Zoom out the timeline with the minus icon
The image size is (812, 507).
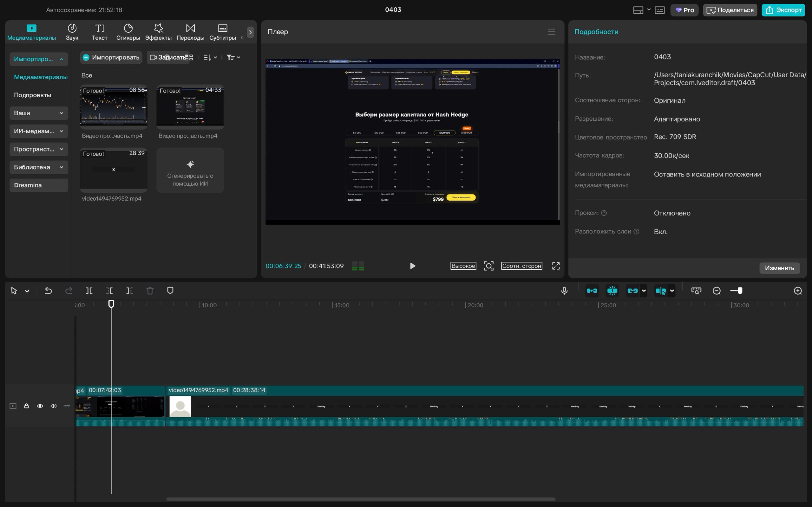(717, 291)
